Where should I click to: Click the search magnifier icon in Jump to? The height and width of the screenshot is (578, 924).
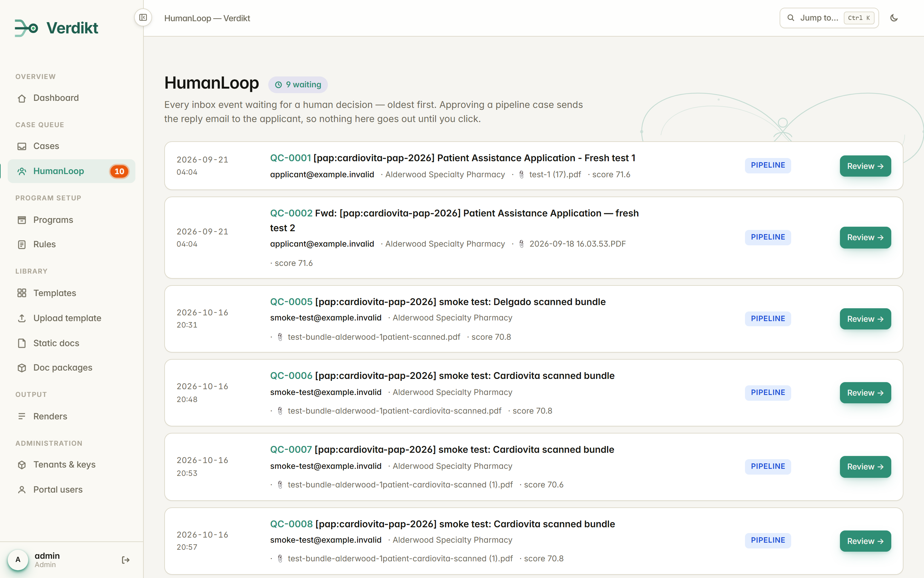(x=791, y=18)
